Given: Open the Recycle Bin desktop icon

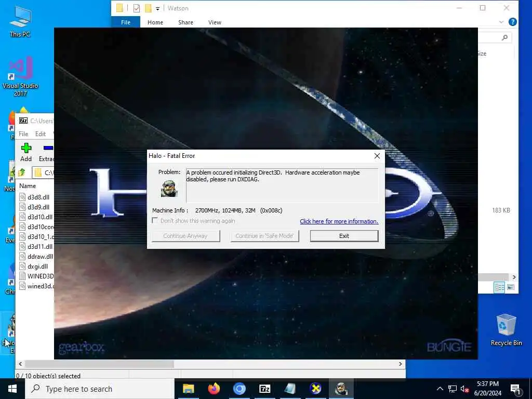Looking at the screenshot, I should [x=506, y=330].
